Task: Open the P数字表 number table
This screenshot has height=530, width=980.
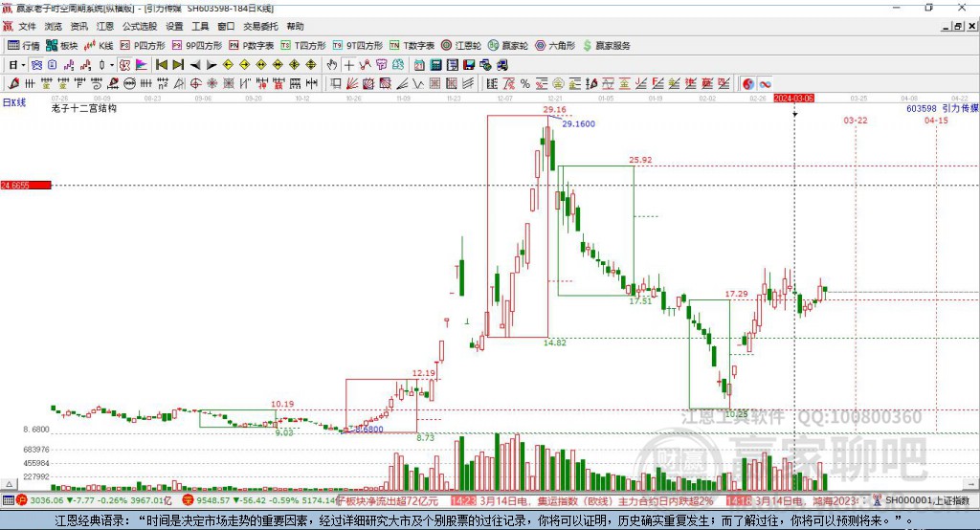Action: tap(252, 46)
